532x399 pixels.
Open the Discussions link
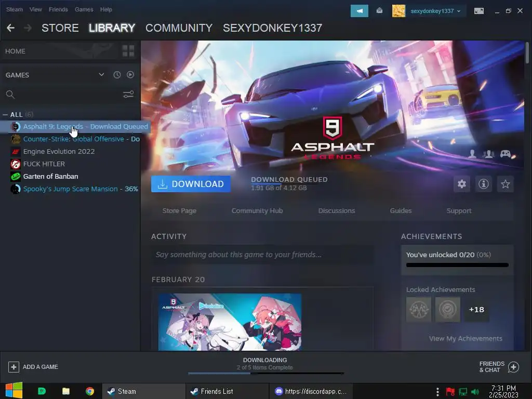coord(337,211)
